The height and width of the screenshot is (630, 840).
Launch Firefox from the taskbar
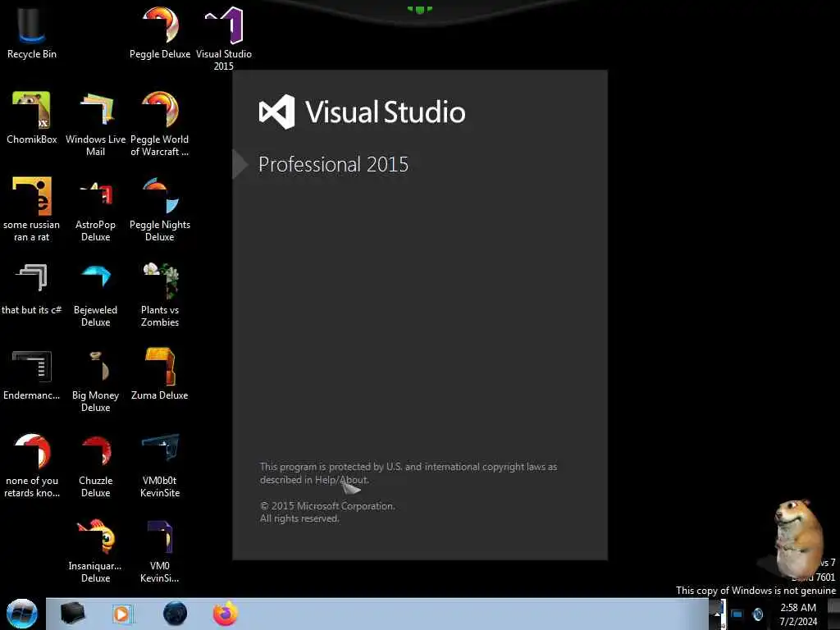(226, 614)
